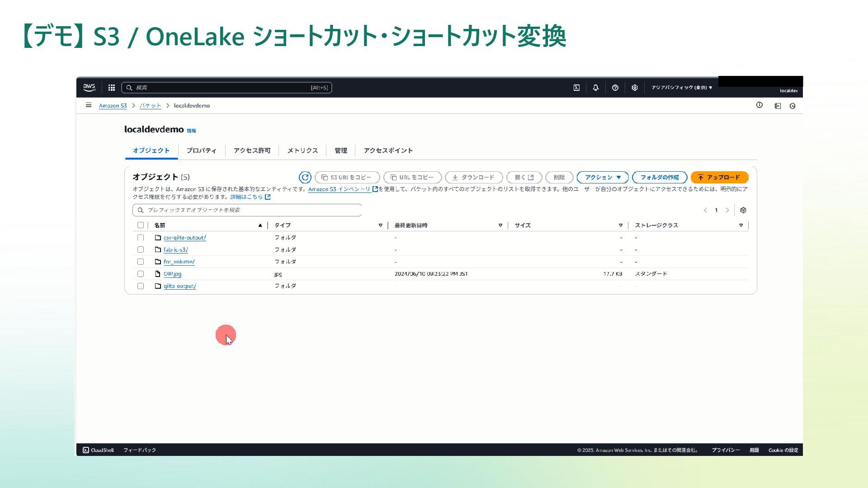
Task: Open the AWS services grid menu
Action: (112, 88)
